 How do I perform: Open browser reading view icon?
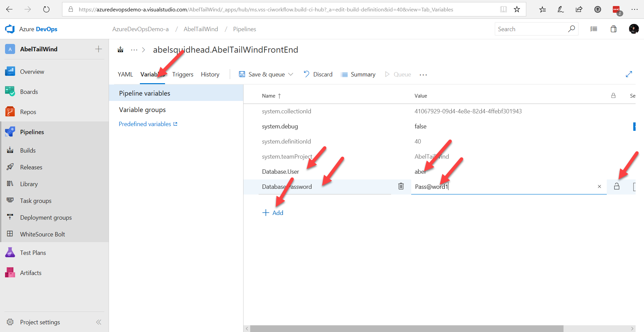pos(503,9)
